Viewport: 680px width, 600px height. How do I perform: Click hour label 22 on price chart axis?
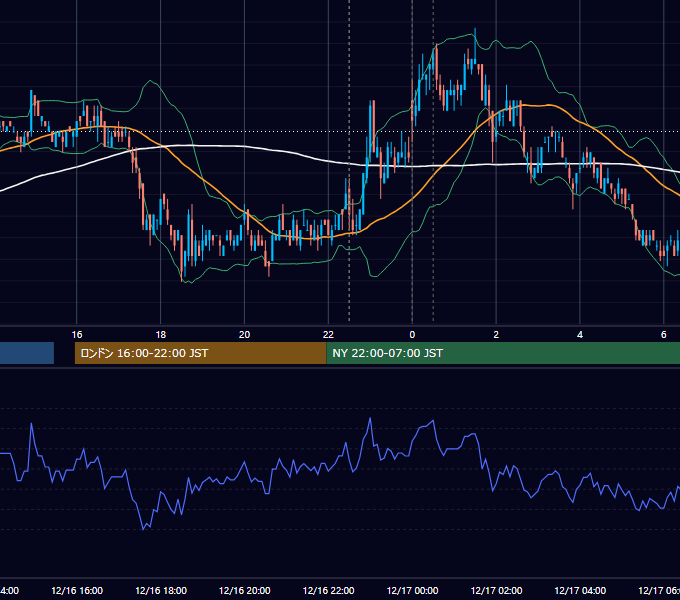coord(328,335)
